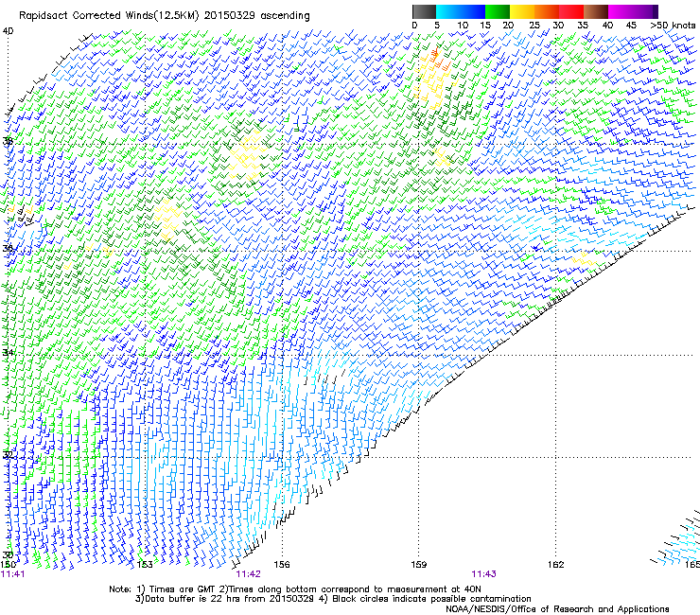Click the NOAA/NESDIS credit line
This screenshot has height=615, width=700.
click(557, 609)
